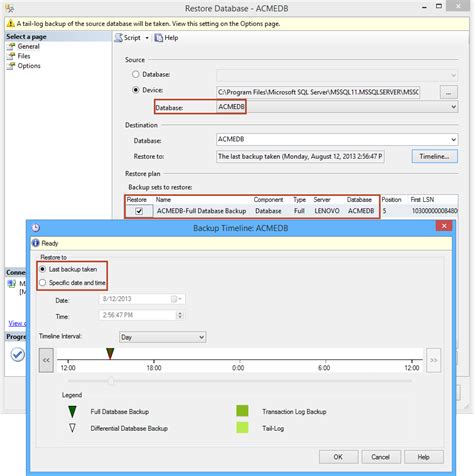Close the Backup Timeline dialog
The image size is (474, 476).
[444, 226]
